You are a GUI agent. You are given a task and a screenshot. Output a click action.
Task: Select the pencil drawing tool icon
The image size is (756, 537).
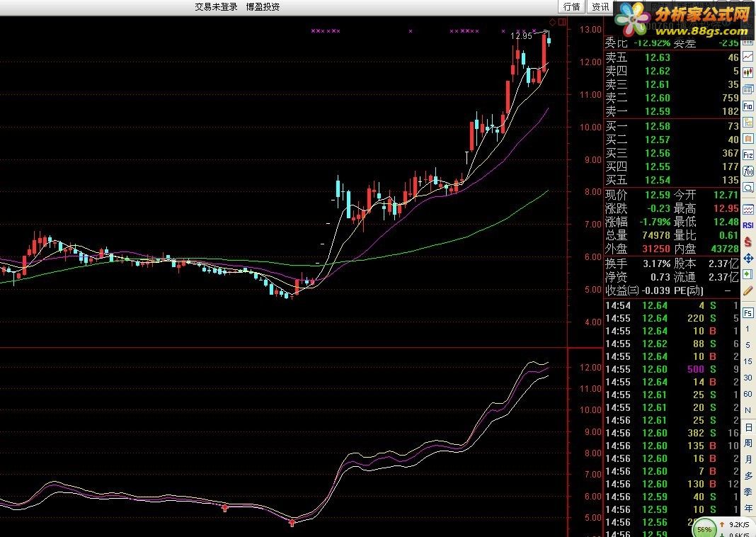tap(748, 290)
